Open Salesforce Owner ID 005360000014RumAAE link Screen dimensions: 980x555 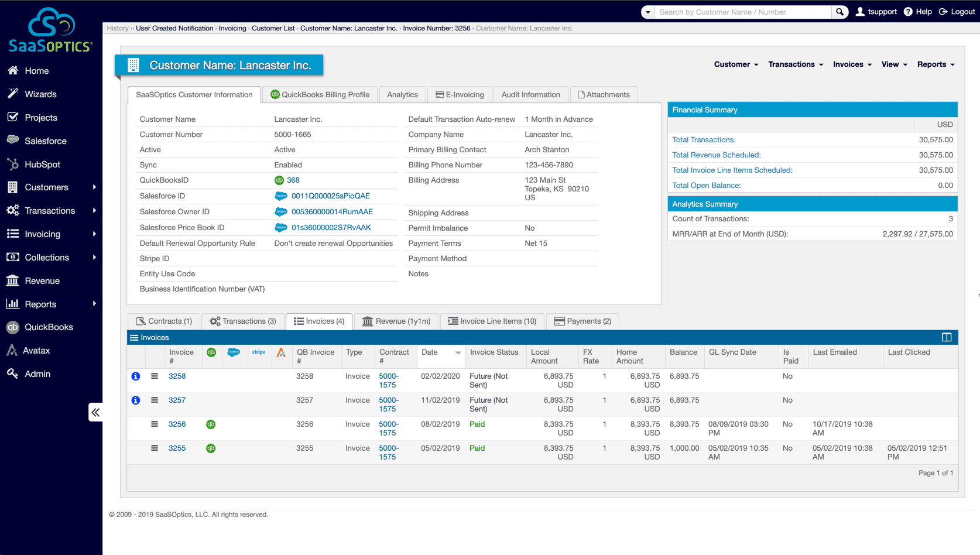point(332,212)
